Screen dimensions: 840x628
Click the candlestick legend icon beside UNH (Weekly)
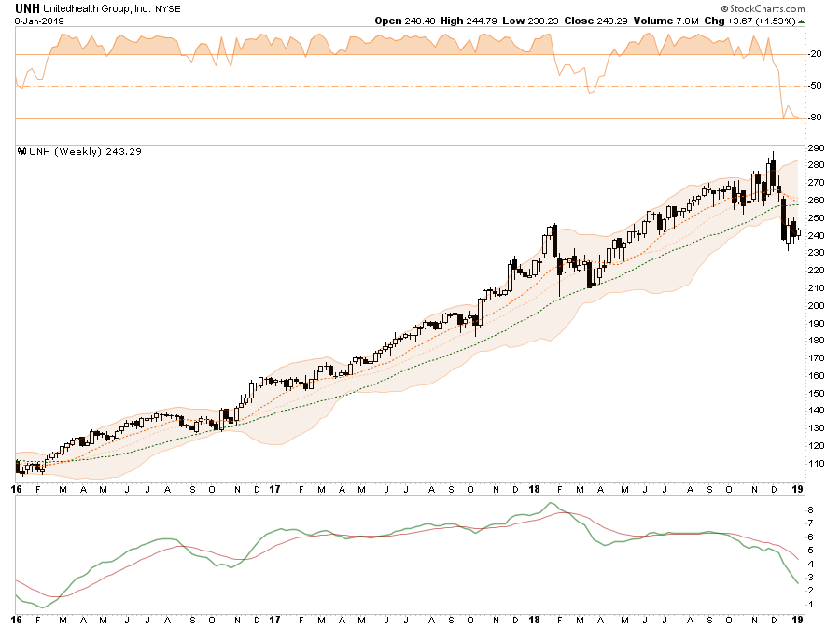click(21, 152)
